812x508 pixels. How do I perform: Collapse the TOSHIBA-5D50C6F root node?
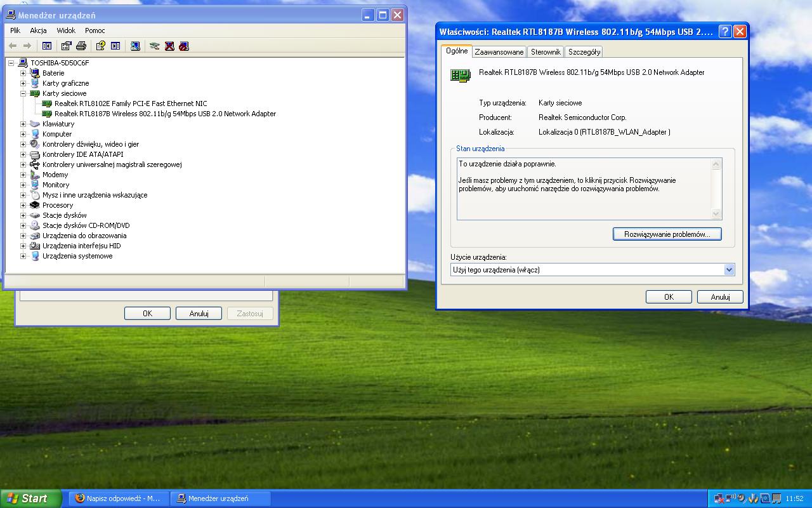click(11, 63)
